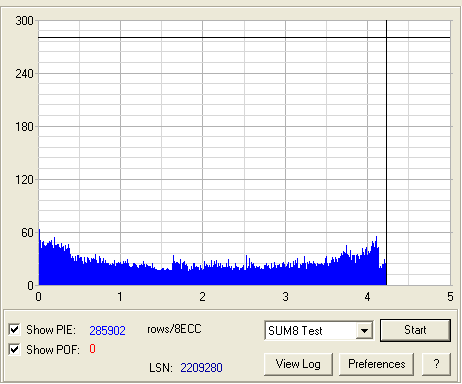Click the Show POF label text

pos(53,350)
